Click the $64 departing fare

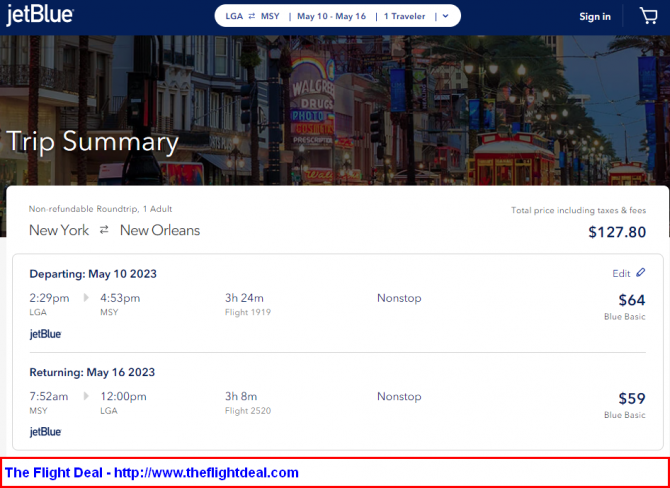(632, 300)
